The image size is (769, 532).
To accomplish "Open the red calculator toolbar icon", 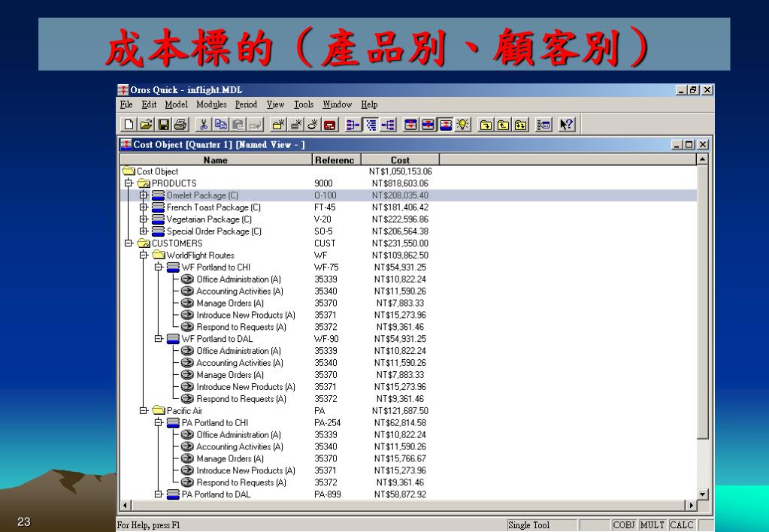I will click(330, 125).
